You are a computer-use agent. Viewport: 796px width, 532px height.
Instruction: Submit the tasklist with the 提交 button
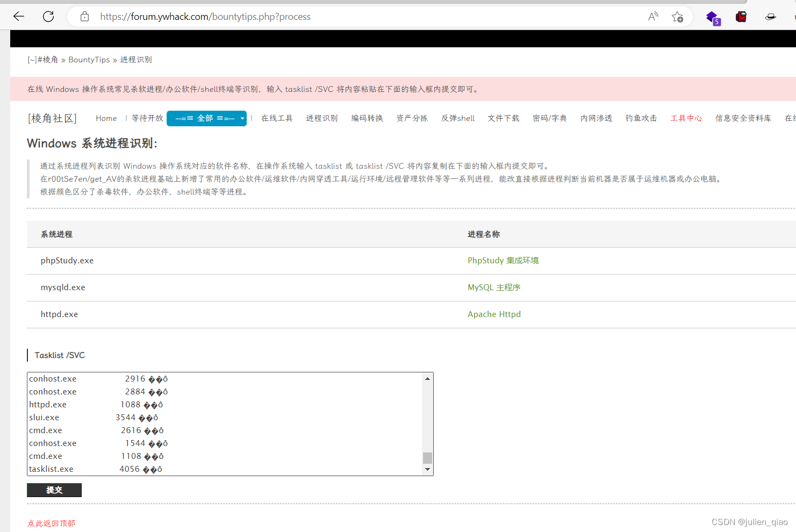coord(54,490)
